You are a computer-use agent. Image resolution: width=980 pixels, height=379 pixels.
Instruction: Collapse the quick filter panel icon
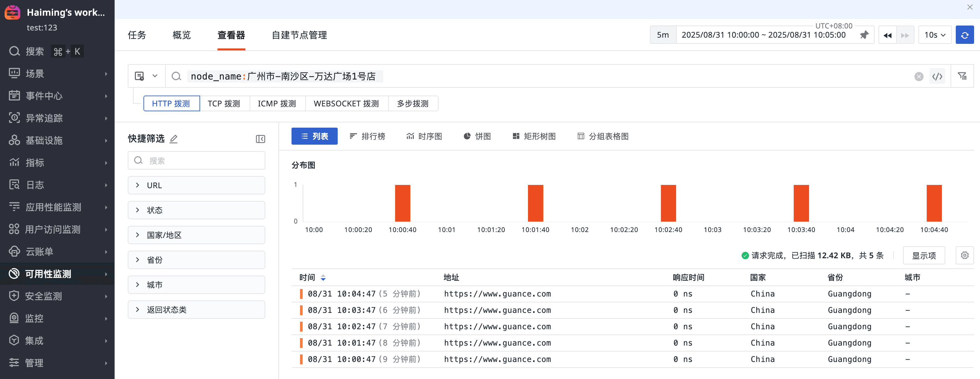coord(260,139)
